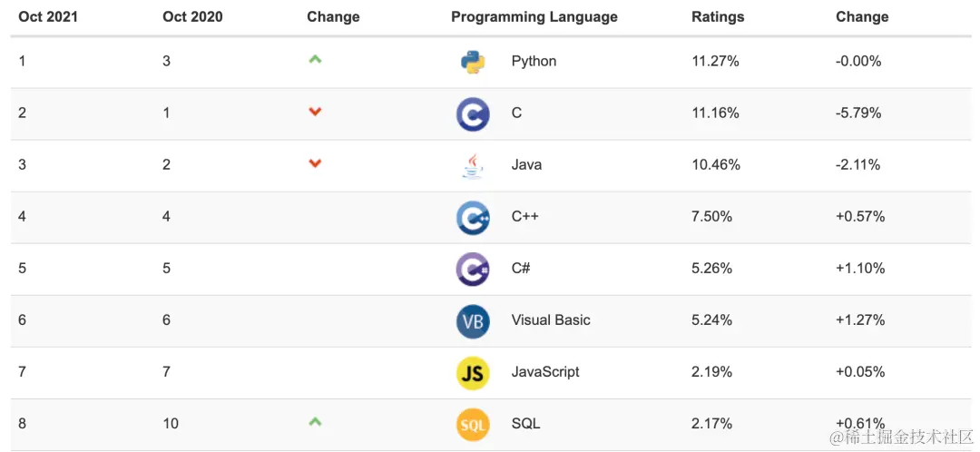Click the C language logo icon

coord(473,113)
